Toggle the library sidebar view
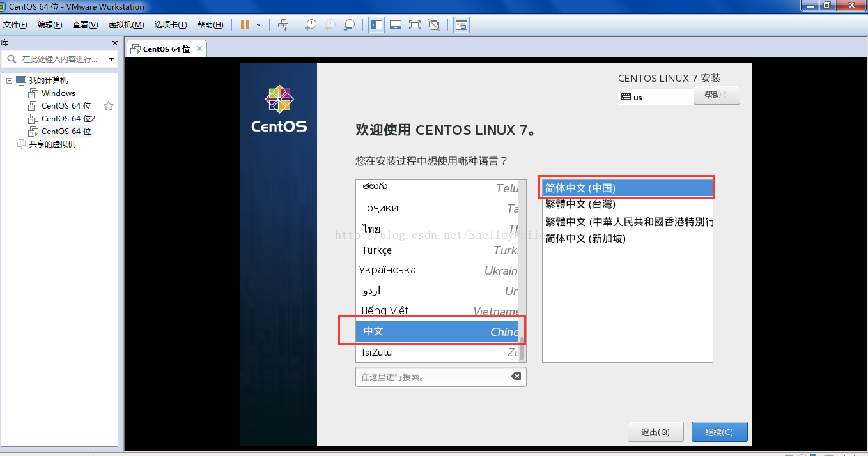Viewport: 868px width, 456px height. 376,25
